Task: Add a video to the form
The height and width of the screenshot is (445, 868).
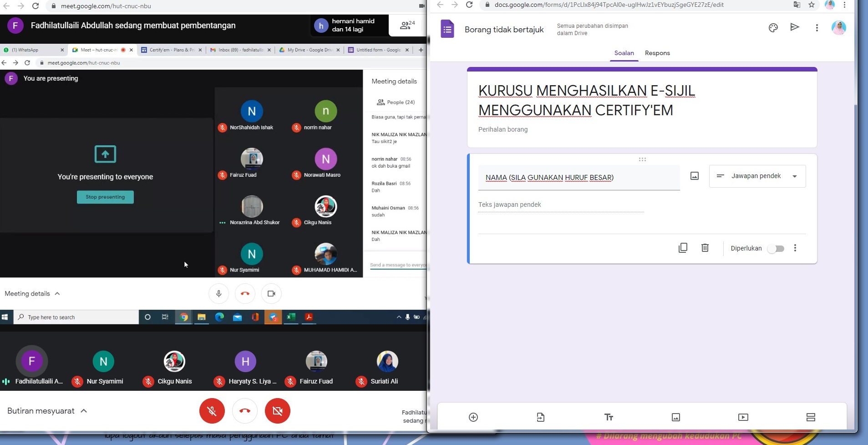Action: click(743, 417)
